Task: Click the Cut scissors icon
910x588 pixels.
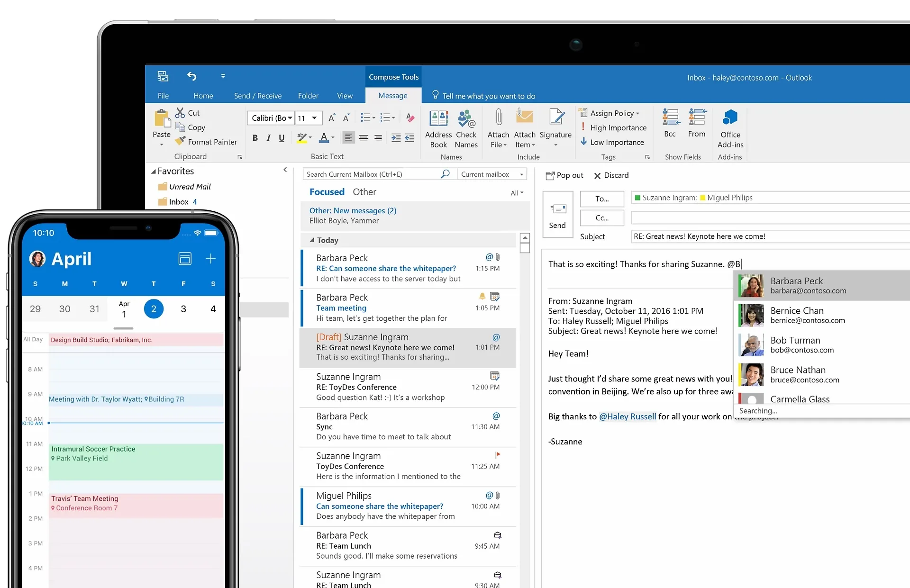Action: coord(180,113)
